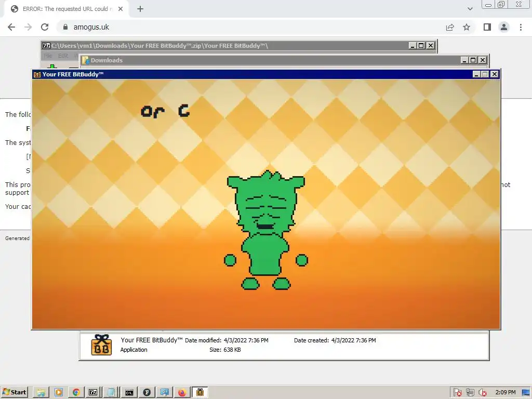Image resolution: width=532 pixels, height=399 pixels.
Task: Click the Date modified value 4/3/2022 7:36 PM
Action: coord(246,340)
